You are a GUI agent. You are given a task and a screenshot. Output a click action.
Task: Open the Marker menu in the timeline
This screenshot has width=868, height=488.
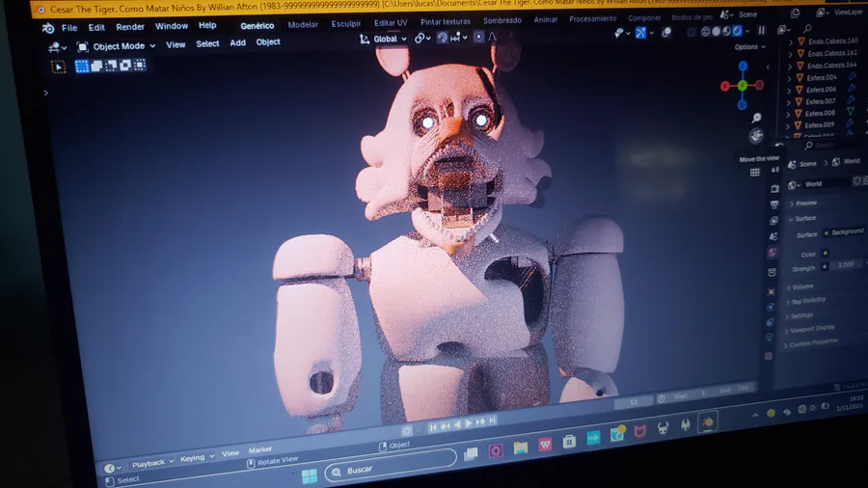coord(260,449)
